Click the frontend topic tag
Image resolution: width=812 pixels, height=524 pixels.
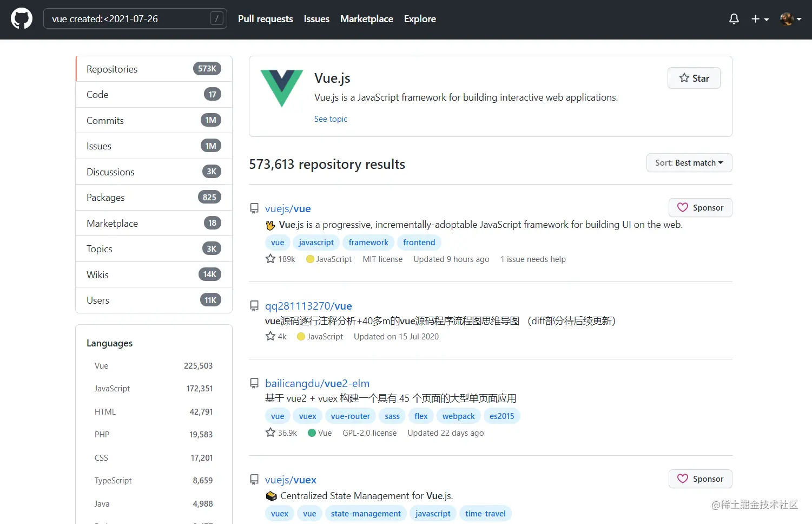pos(419,243)
